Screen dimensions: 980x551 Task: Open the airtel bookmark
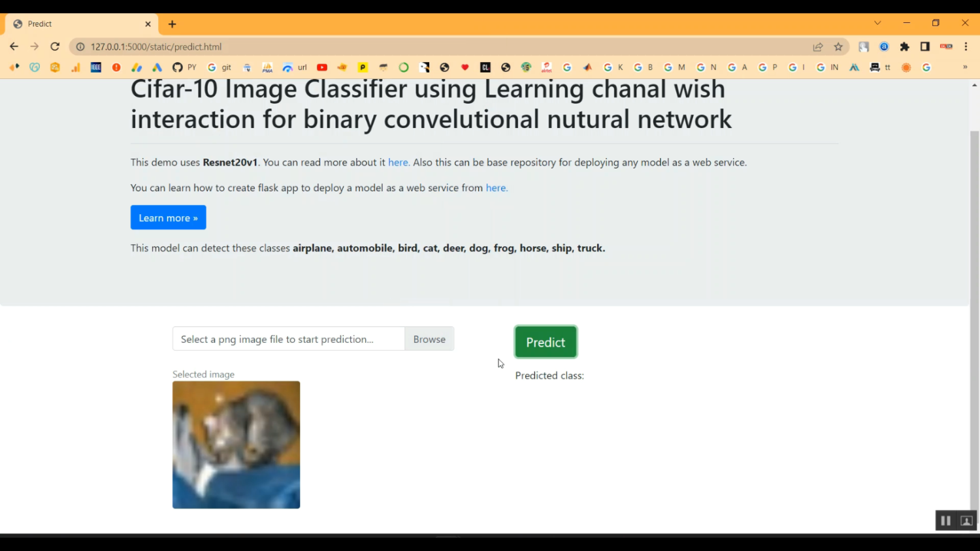pyautogui.click(x=547, y=67)
